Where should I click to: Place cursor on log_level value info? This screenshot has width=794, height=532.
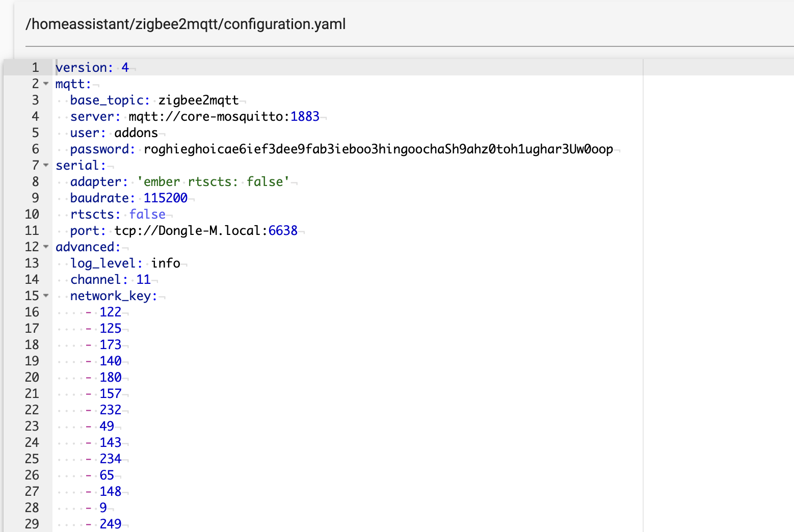(x=166, y=263)
